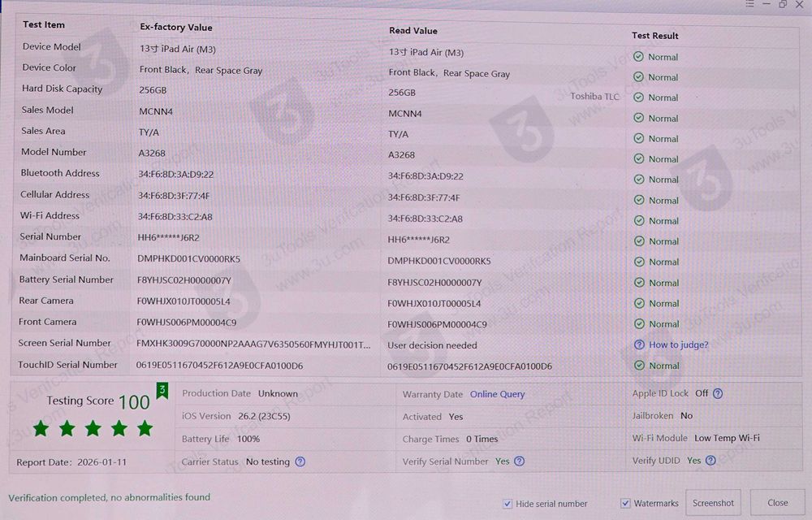The height and width of the screenshot is (520, 812).
Task: Select read value TY/A in Sales Area row
Action: click(x=398, y=134)
